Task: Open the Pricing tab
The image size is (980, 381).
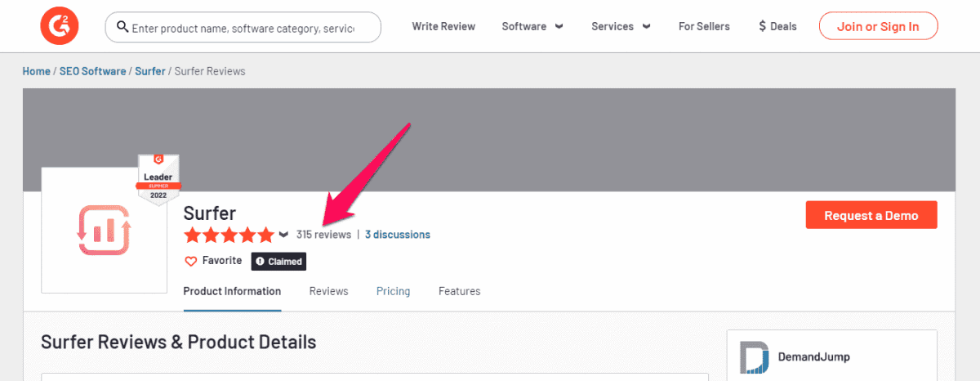Action: [x=393, y=291]
